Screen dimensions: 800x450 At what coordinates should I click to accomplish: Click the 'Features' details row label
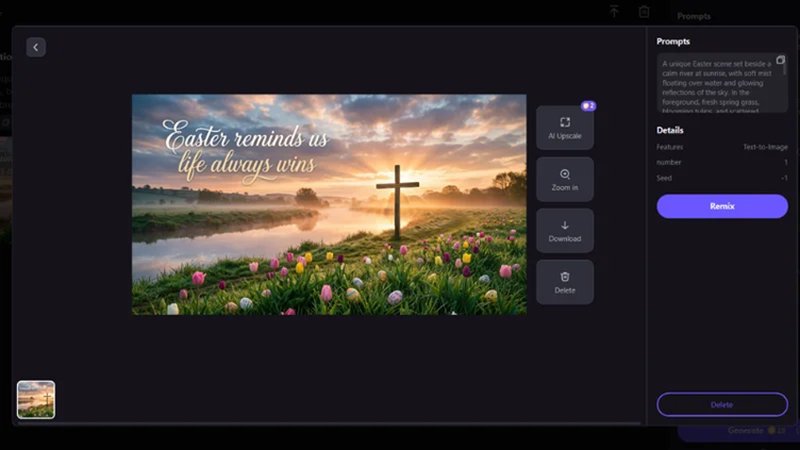point(669,147)
